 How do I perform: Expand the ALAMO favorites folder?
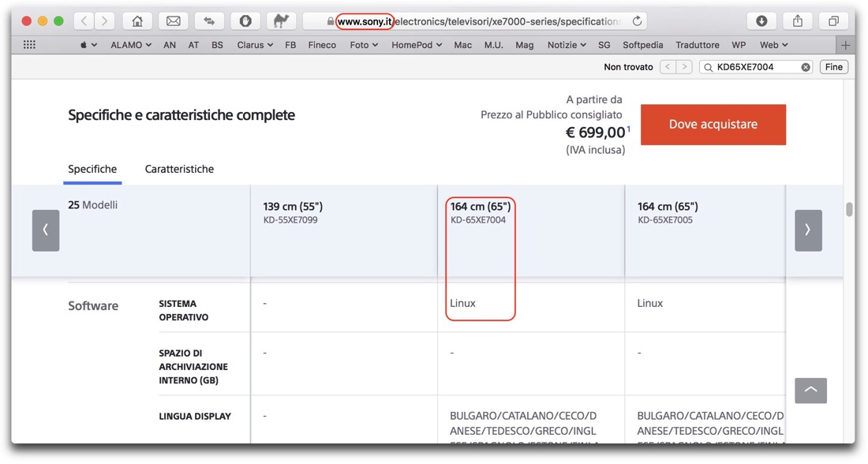(131, 45)
